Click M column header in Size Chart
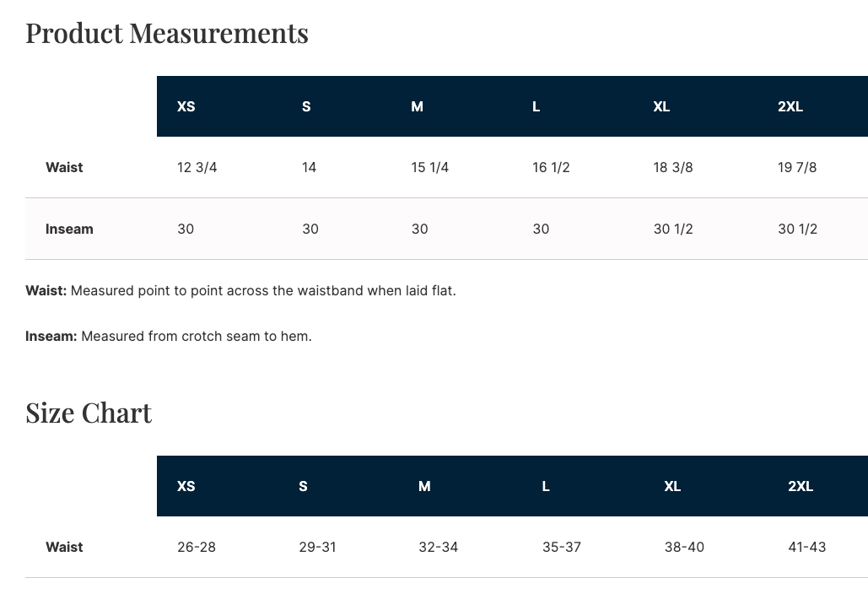 (x=424, y=486)
